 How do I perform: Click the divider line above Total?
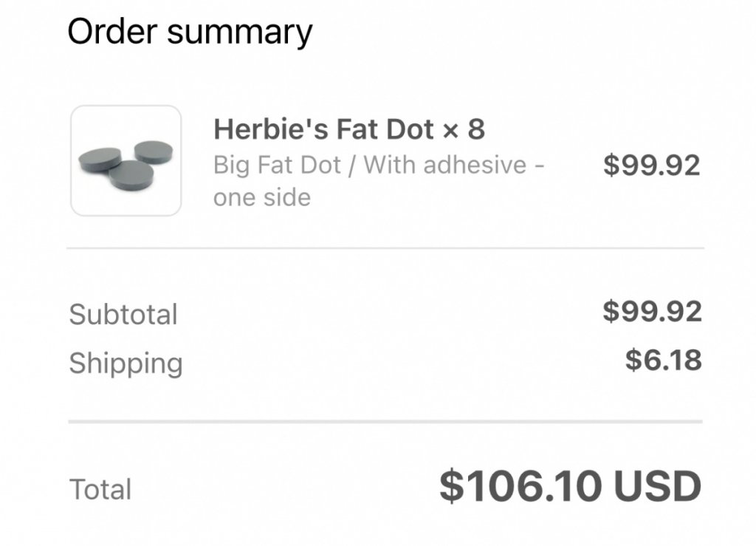tap(385, 422)
